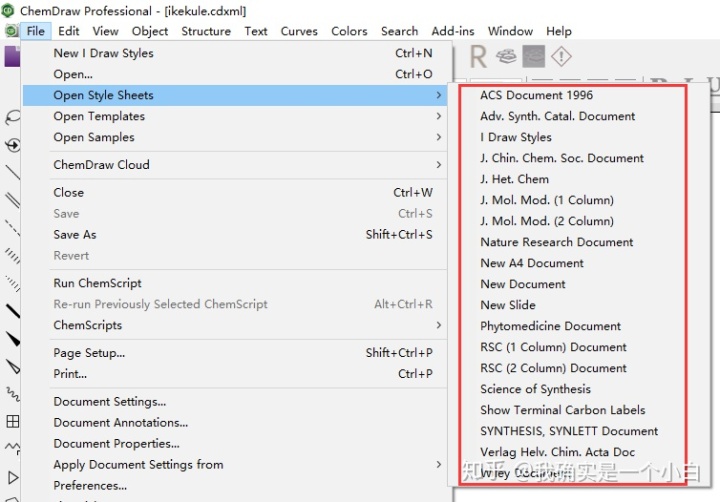Expand the Open Style Sheets submenu arrow
This screenshot has width=720, height=502.
[439, 95]
